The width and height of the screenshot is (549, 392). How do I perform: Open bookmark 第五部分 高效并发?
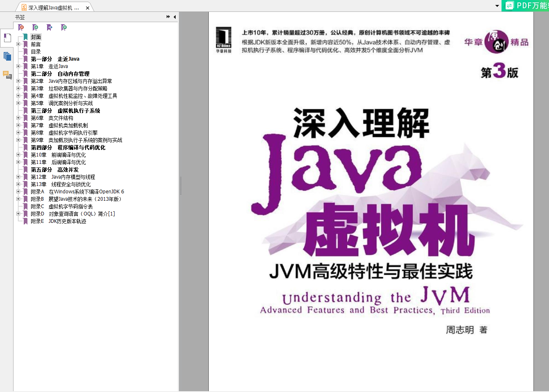coord(55,170)
